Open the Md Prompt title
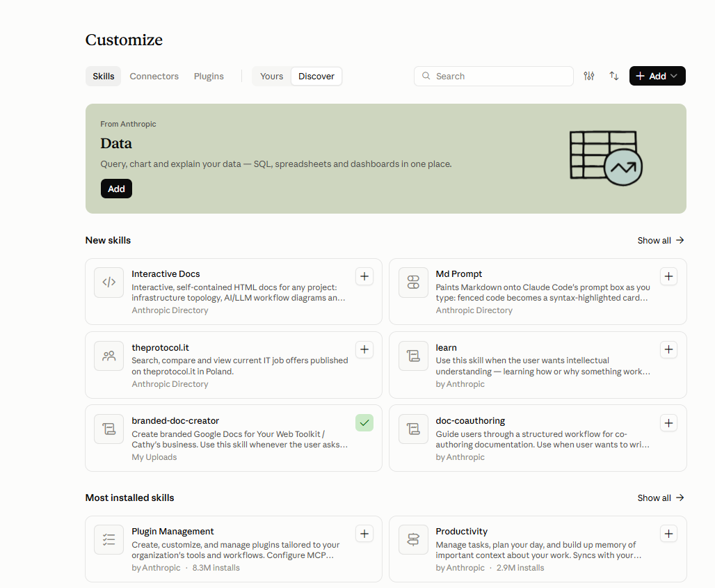 pyautogui.click(x=459, y=273)
